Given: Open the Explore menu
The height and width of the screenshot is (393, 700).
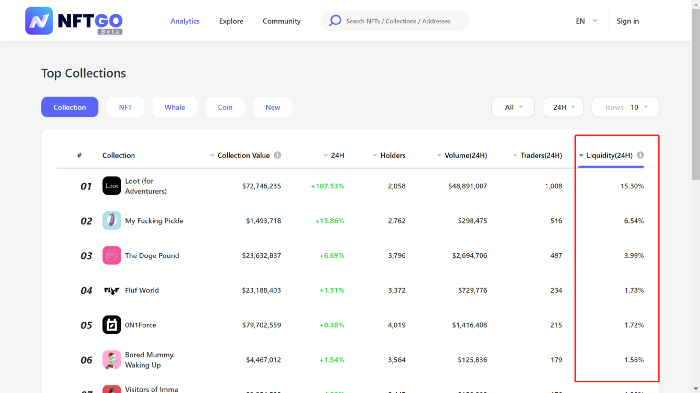Looking at the screenshot, I should point(231,21).
